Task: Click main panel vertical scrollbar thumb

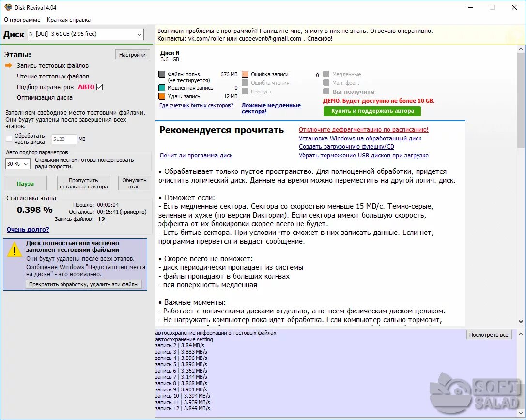Action: coord(521,101)
